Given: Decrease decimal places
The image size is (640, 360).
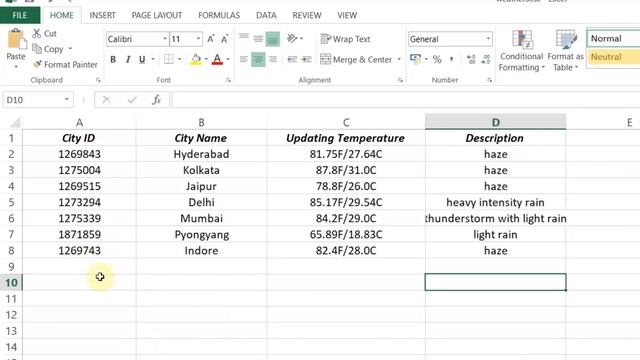Looking at the screenshot, I should [x=486, y=60].
